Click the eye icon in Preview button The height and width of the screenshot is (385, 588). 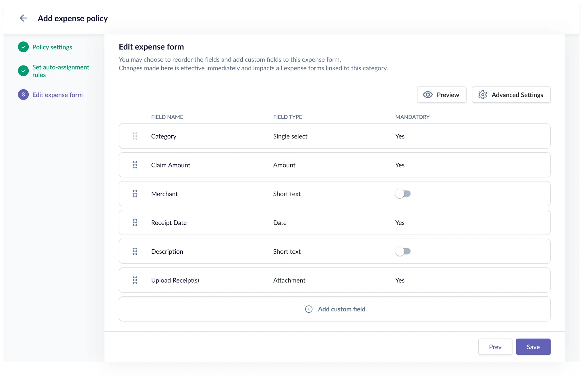coord(428,95)
